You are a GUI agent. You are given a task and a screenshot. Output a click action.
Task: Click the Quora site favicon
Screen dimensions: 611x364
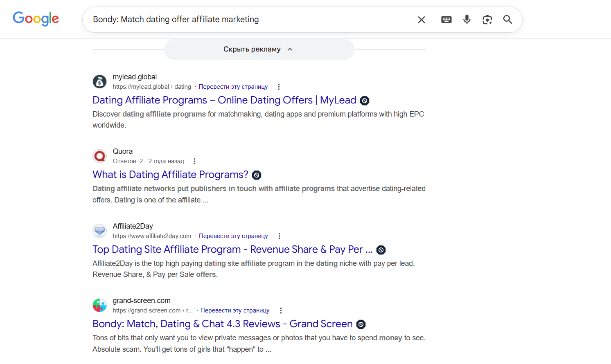[x=99, y=156]
